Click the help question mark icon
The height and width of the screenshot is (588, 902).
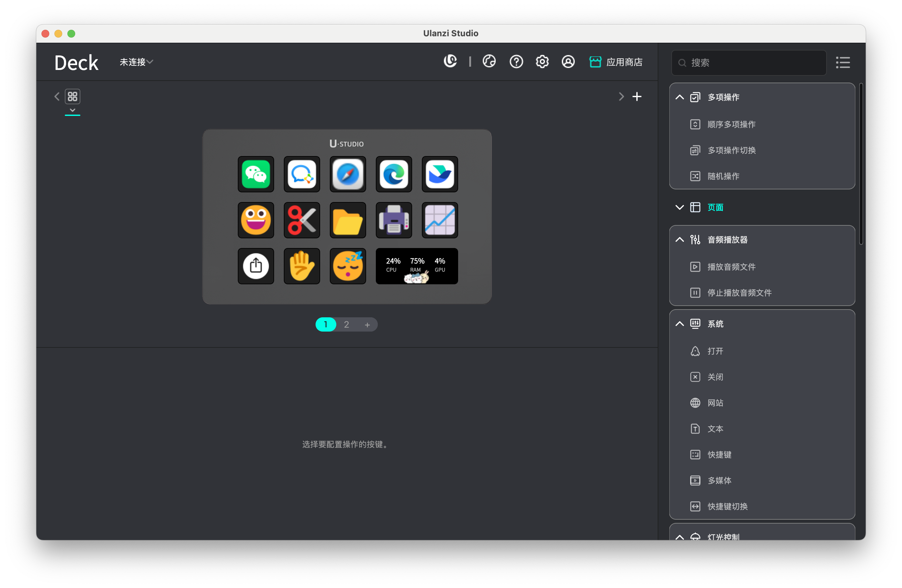pos(516,62)
